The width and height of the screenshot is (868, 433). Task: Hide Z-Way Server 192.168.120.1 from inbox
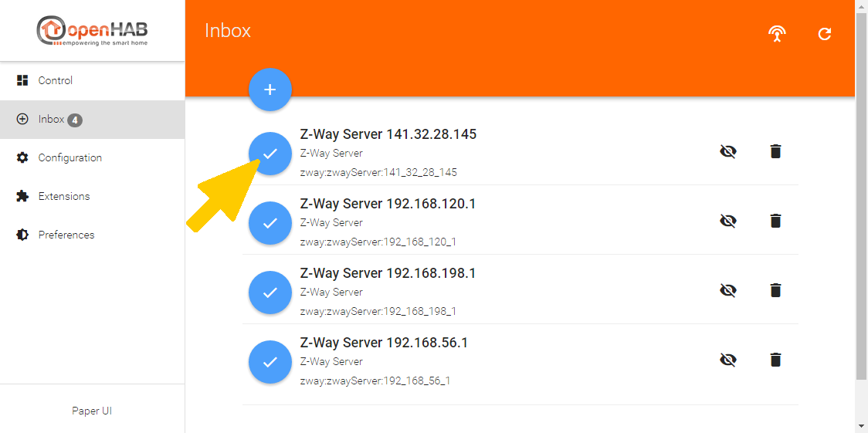727,221
